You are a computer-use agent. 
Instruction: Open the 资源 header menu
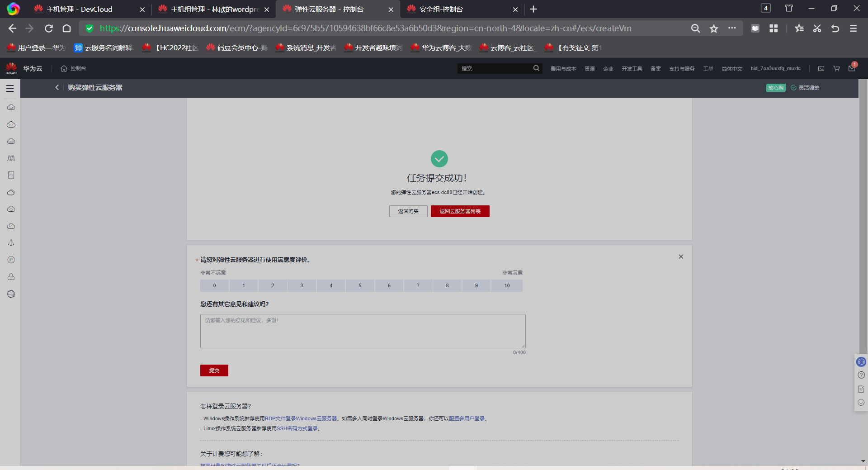590,69
